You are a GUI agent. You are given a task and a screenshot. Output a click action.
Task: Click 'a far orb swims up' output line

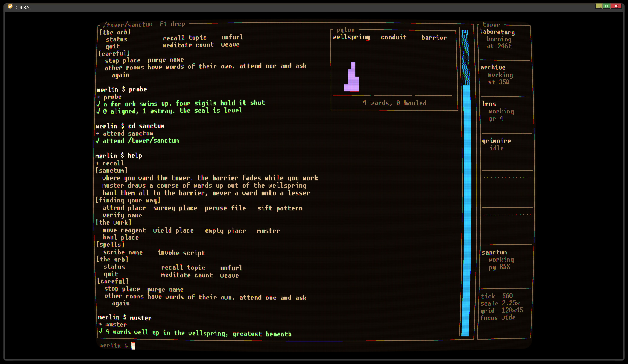pyautogui.click(x=181, y=103)
